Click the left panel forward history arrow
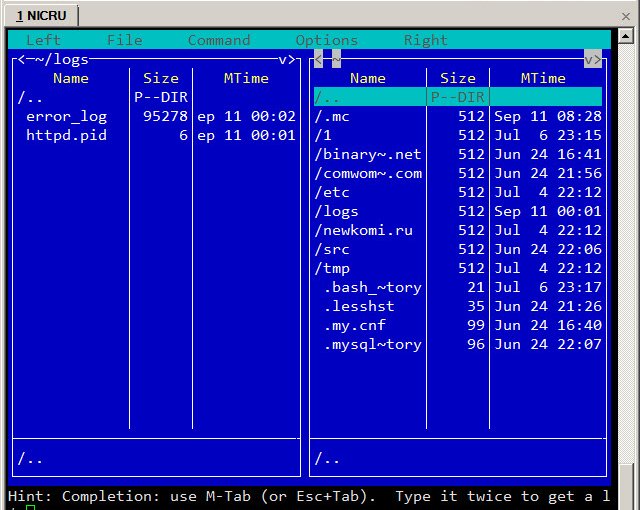 291,60
